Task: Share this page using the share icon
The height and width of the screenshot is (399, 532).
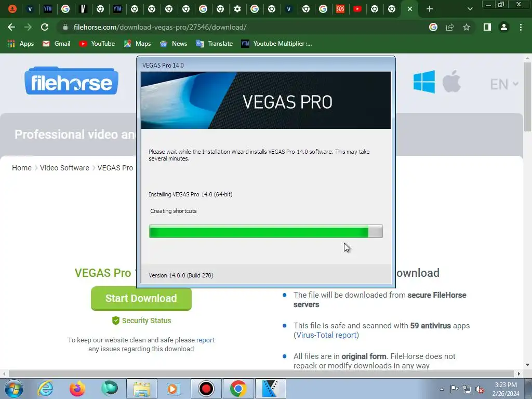Action: point(450,27)
